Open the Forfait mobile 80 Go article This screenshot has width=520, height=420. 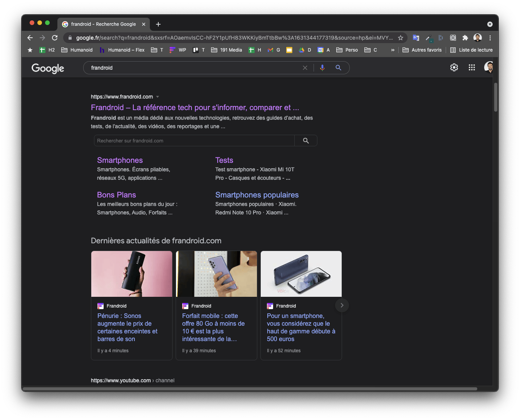tap(213, 327)
